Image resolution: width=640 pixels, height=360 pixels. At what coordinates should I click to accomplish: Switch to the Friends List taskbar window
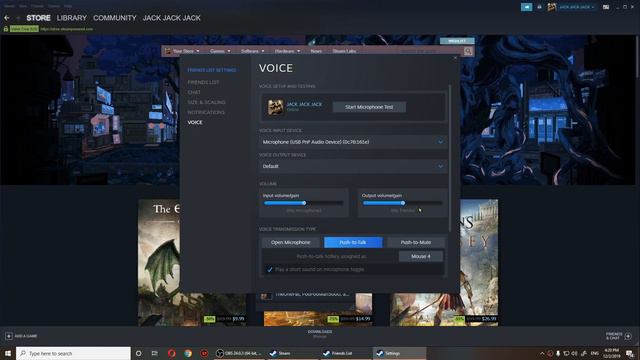tap(345, 353)
